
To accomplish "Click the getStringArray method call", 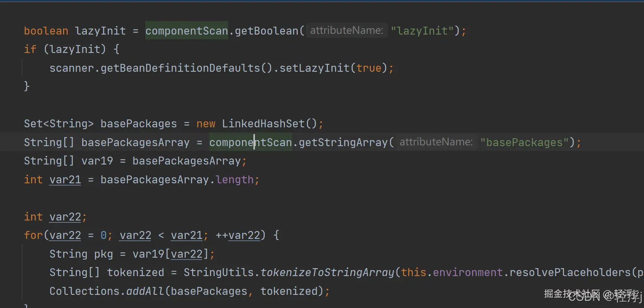I will pos(343,142).
